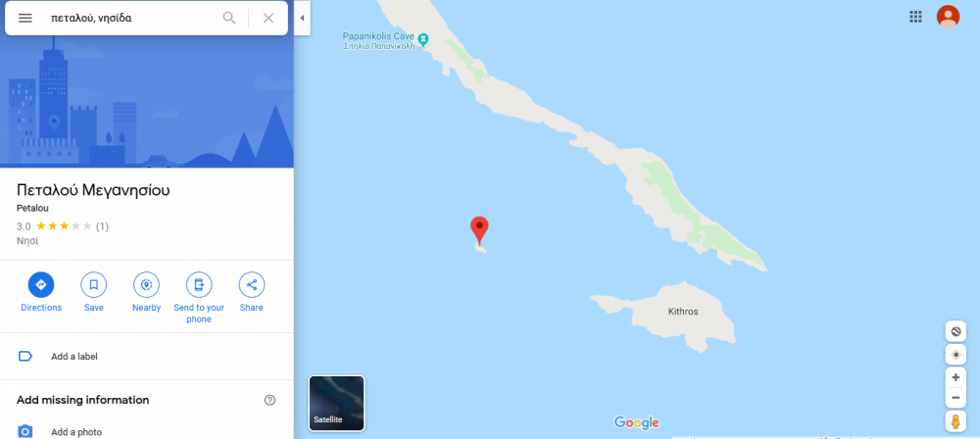Image resolution: width=980 pixels, height=439 pixels.
Task: Zoom in on the map
Action: [x=955, y=377]
